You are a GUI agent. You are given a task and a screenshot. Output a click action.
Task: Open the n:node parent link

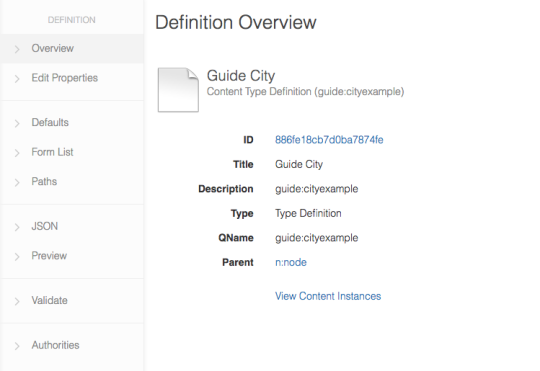(291, 262)
